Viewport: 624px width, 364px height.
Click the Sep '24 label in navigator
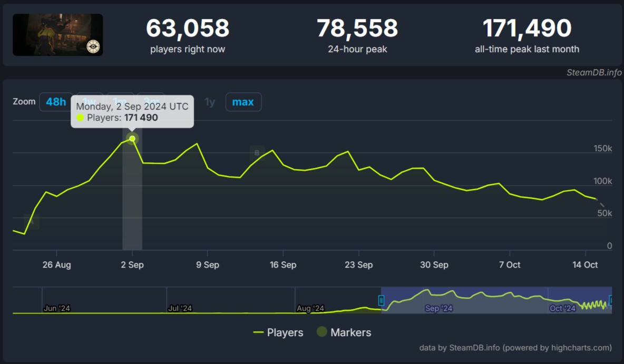click(x=438, y=308)
